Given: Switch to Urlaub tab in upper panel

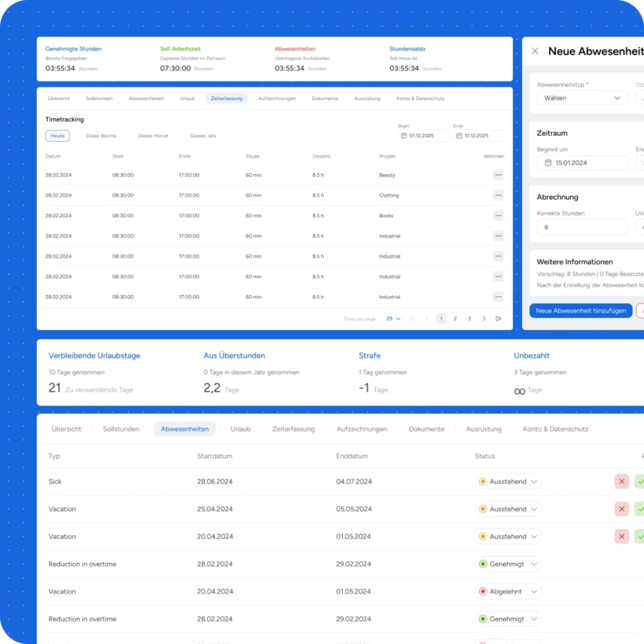Looking at the screenshot, I should click(x=187, y=99).
